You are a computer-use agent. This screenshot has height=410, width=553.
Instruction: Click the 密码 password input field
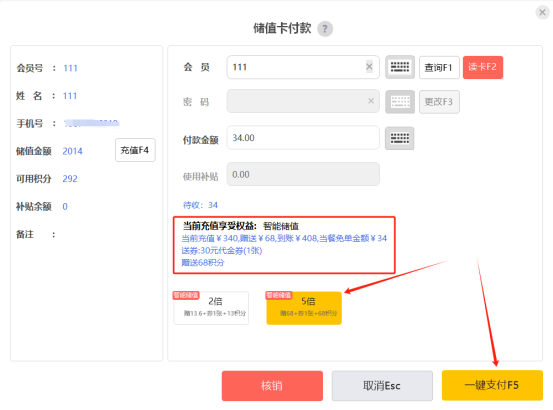tap(303, 101)
